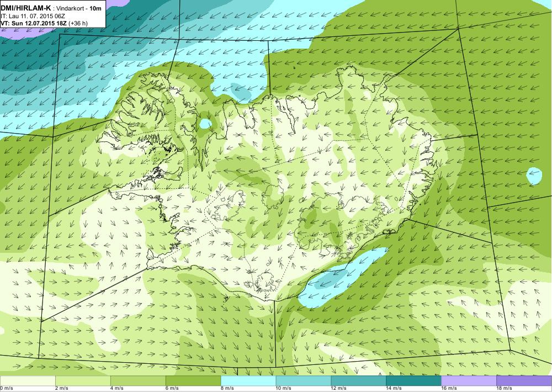Viewport: 552px width, 392px height.
Task: Click the 16–18 m/s lavender legend swatch
Action: coord(469,380)
